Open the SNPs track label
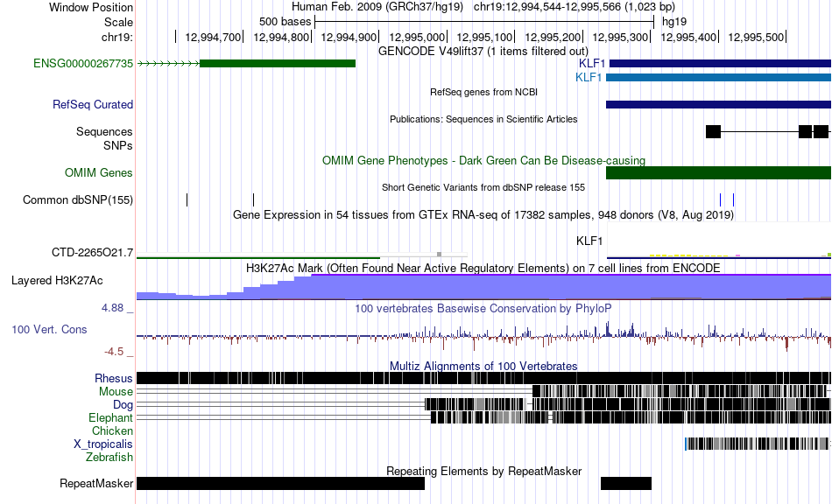 (x=118, y=145)
